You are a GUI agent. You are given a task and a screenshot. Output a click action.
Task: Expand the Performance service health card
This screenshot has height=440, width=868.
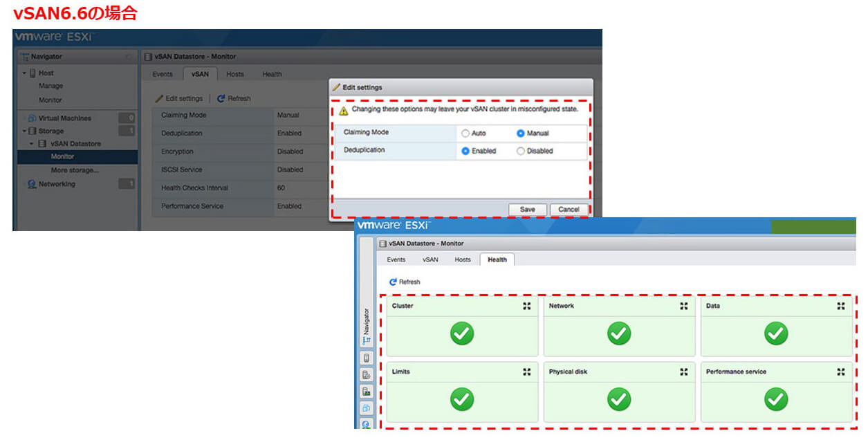tap(841, 372)
